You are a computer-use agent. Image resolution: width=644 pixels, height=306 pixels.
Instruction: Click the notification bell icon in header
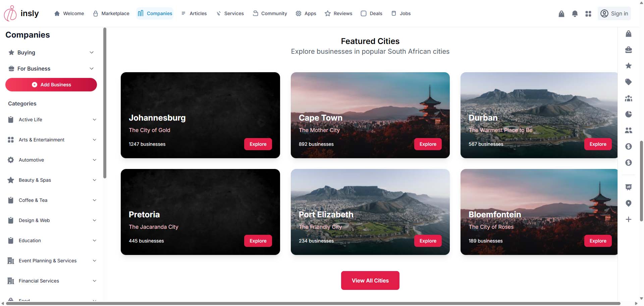click(x=575, y=14)
